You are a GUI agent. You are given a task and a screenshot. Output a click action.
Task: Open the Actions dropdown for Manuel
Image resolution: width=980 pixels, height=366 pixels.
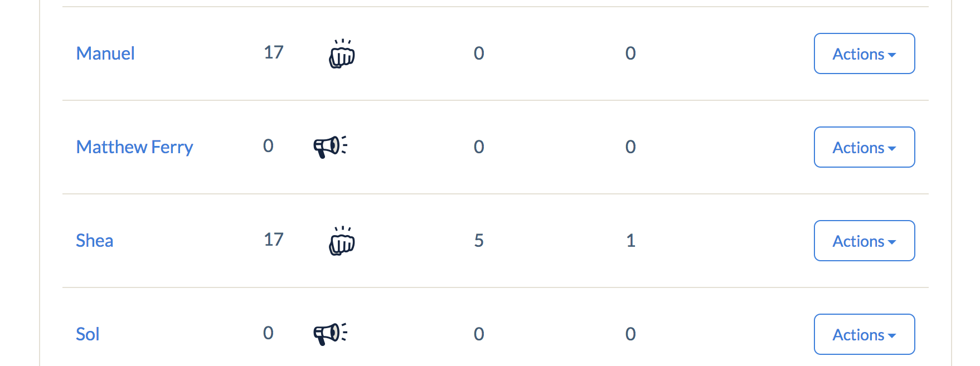coord(864,53)
